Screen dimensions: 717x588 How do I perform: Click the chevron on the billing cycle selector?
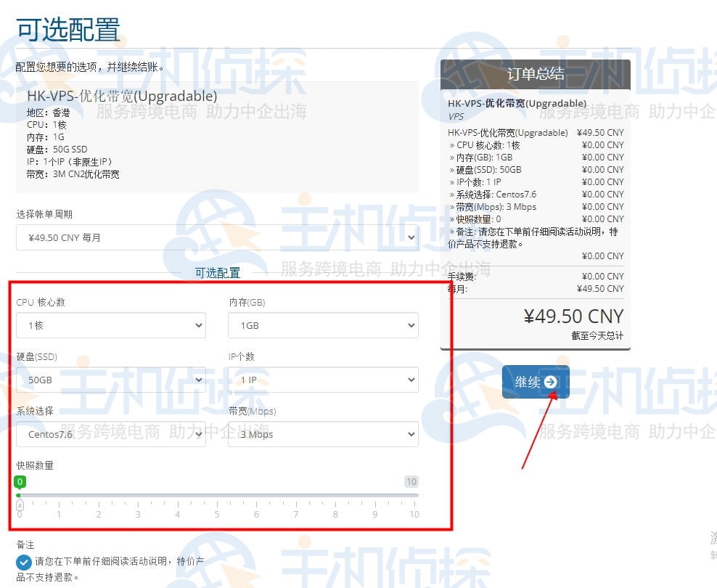click(411, 237)
